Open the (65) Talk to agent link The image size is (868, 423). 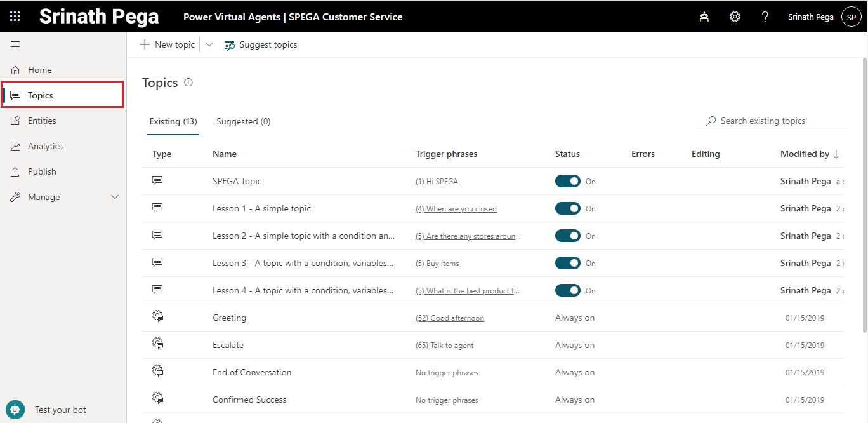445,346
